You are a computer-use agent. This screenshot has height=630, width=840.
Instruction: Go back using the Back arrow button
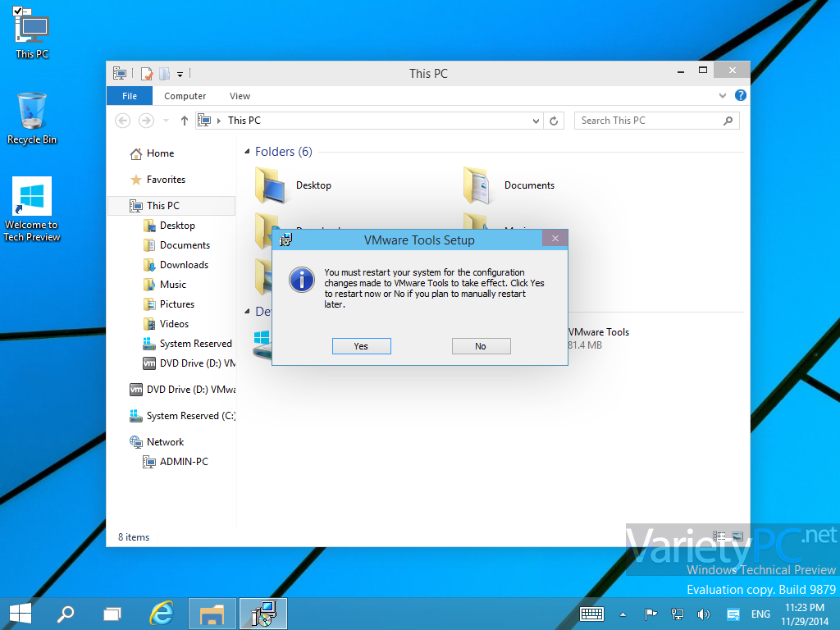[123, 121]
